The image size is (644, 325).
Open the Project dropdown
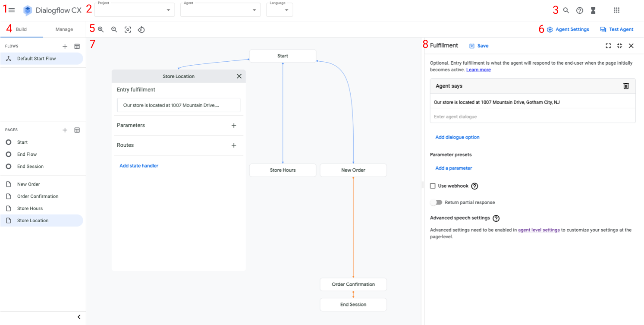(168, 9)
